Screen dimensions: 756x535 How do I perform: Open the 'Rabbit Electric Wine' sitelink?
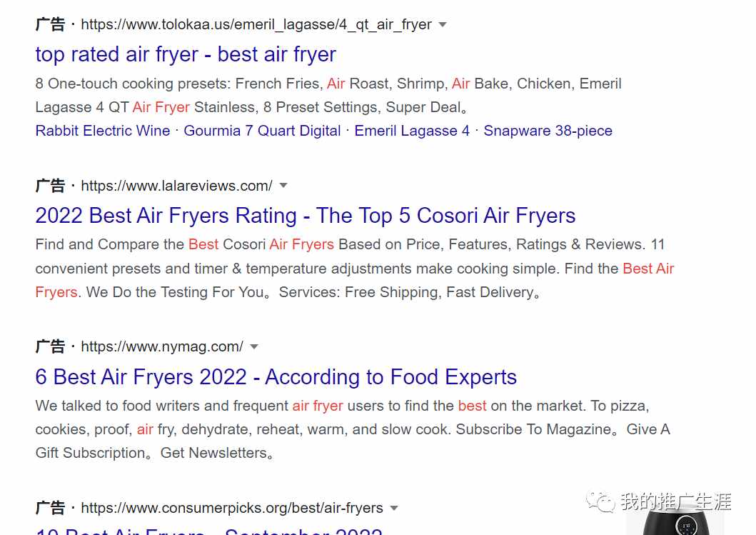coord(103,131)
